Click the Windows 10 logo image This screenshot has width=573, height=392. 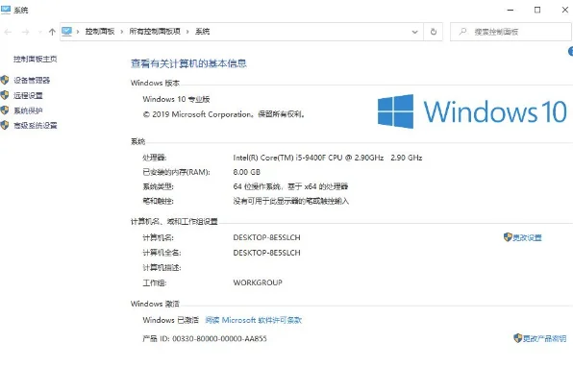click(x=472, y=111)
